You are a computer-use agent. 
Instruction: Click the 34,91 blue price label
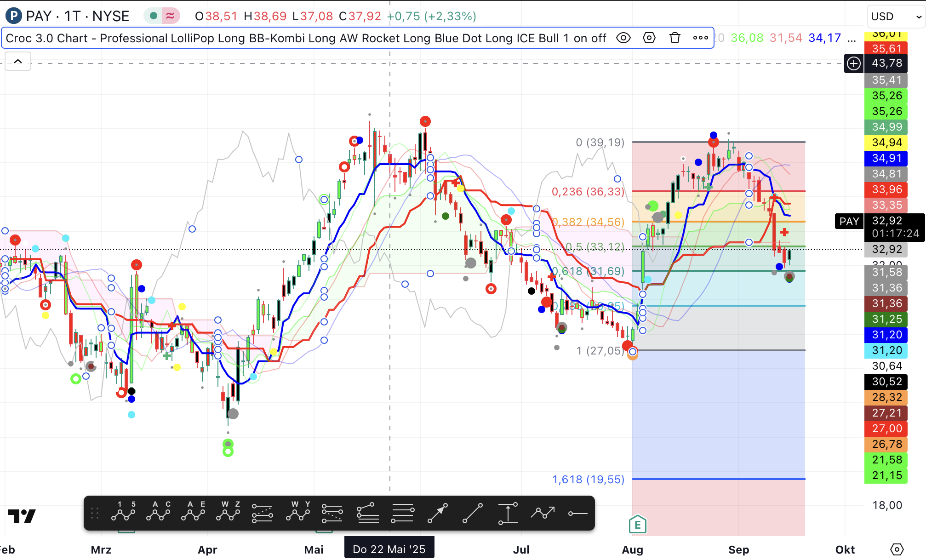tap(886, 158)
